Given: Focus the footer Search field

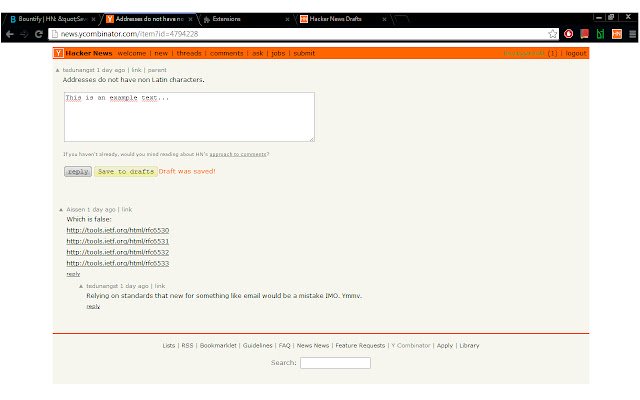Looking at the screenshot, I should point(335,363).
